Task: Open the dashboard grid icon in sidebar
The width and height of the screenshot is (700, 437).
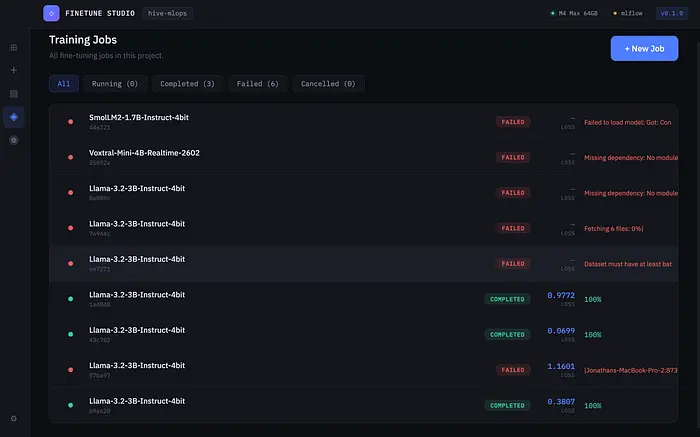Action: pyautogui.click(x=13, y=47)
